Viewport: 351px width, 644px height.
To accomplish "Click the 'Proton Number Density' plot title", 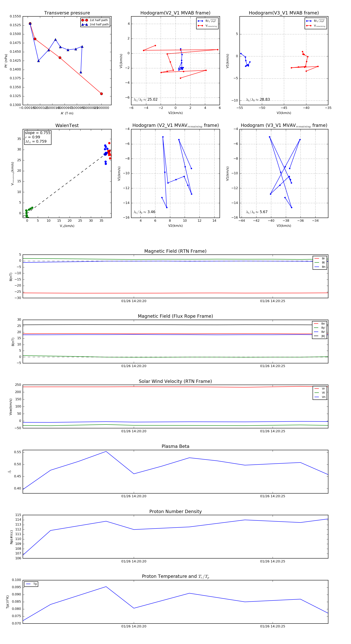I will tap(175, 511).
